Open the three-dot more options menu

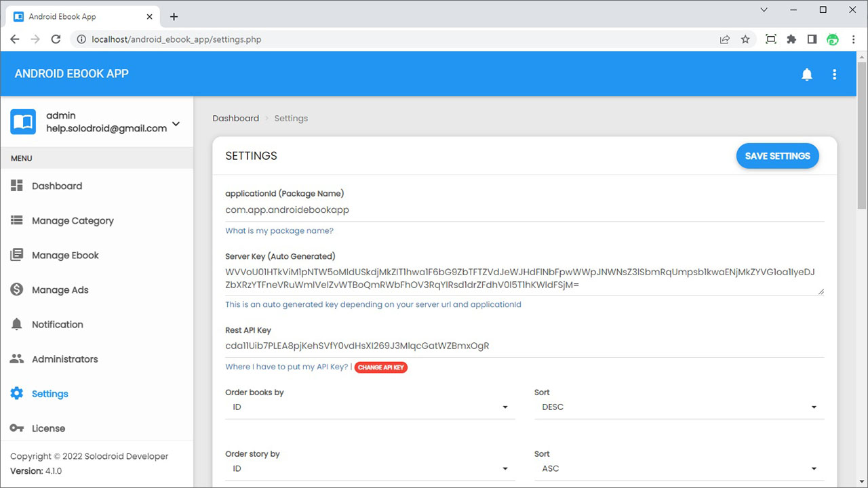[x=835, y=75]
